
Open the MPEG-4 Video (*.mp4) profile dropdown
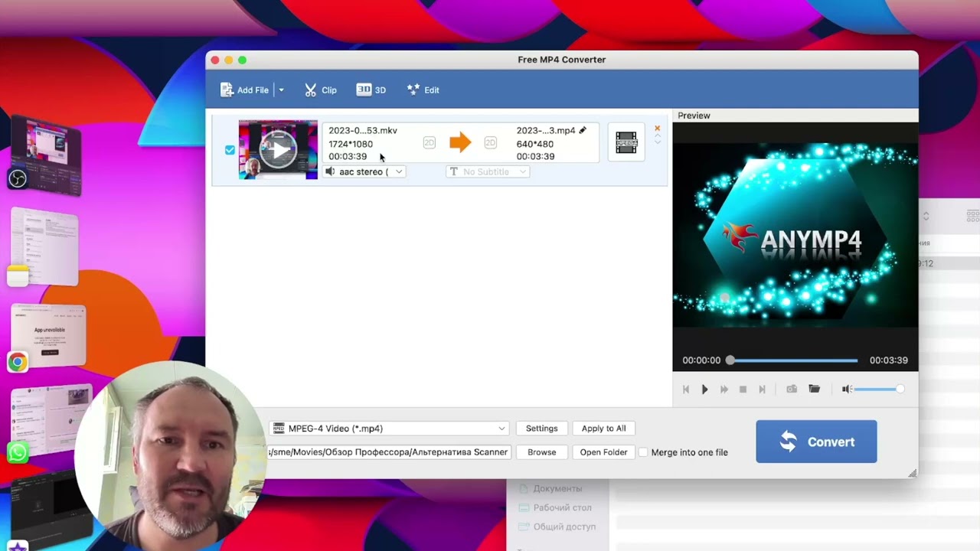(390, 429)
